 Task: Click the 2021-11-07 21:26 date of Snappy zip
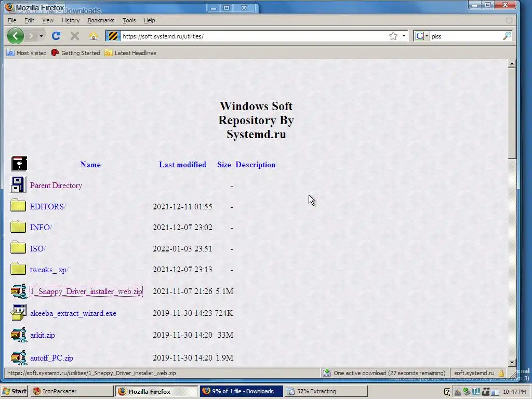coord(182,291)
